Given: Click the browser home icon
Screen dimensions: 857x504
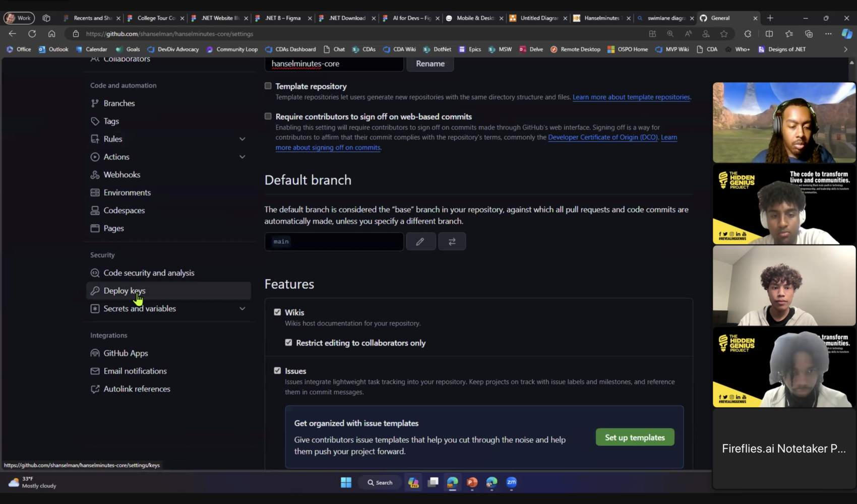Looking at the screenshot, I should point(51,34).
